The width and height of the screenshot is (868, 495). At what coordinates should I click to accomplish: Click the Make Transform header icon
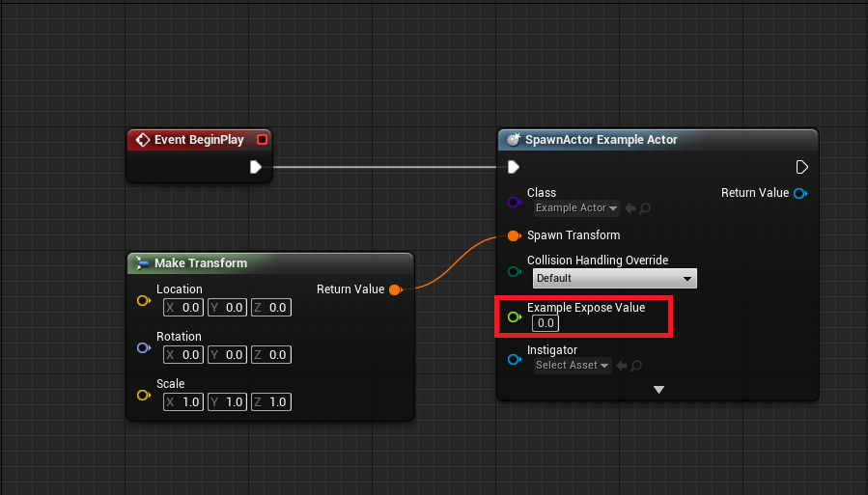click(142, 263)
